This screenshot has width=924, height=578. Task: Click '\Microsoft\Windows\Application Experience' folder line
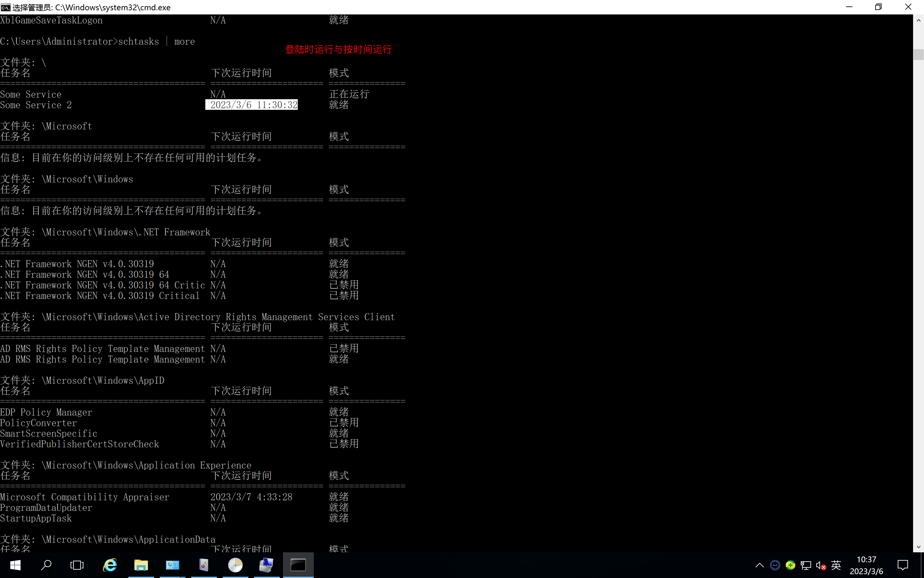tap(126, 465)
